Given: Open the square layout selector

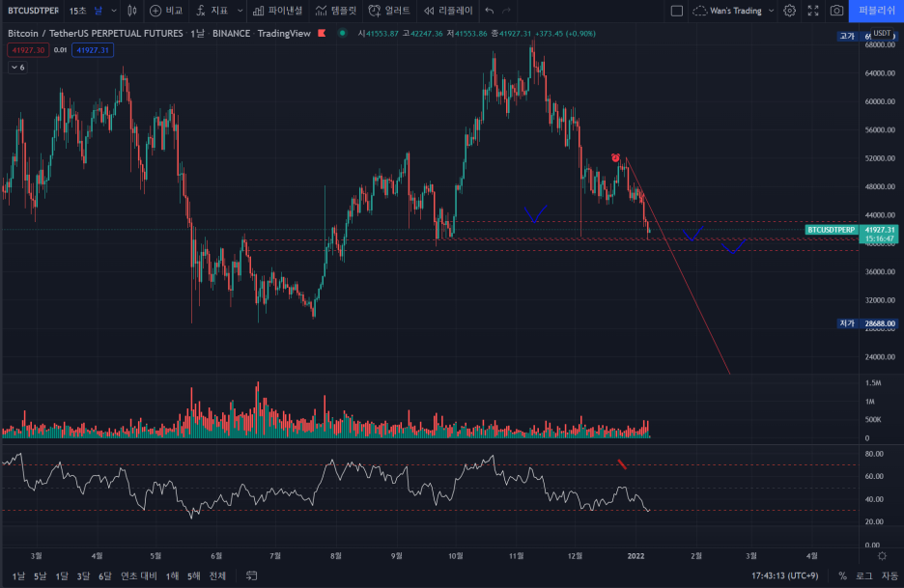Looking at the screenshot, I should [677, 11].
